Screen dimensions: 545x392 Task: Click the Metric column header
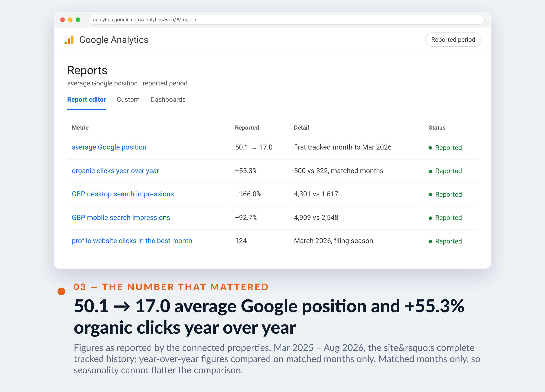coord(80,128)
